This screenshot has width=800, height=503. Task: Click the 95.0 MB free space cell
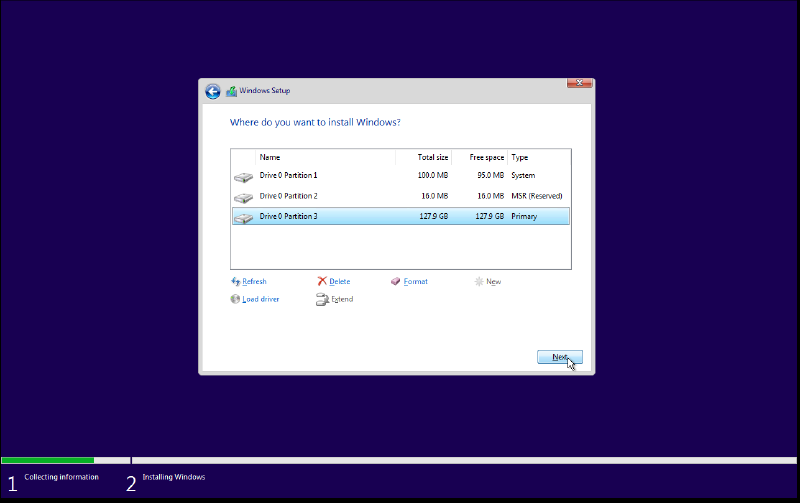click(x=490, y=175)
